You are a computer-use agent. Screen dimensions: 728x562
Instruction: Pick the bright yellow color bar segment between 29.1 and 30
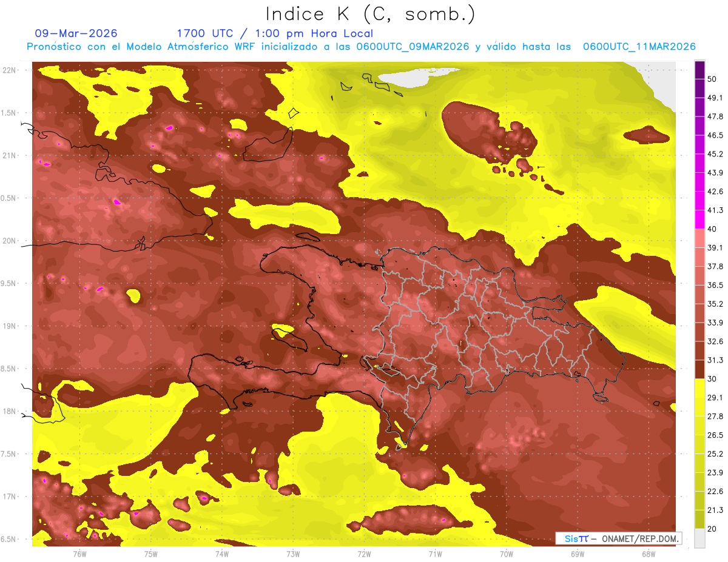(699, 388)
